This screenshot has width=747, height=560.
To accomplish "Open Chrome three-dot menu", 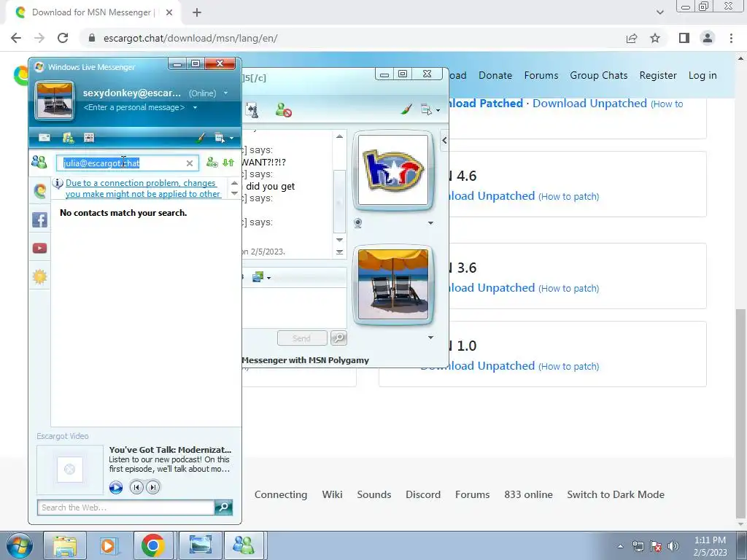I will 731,38.
